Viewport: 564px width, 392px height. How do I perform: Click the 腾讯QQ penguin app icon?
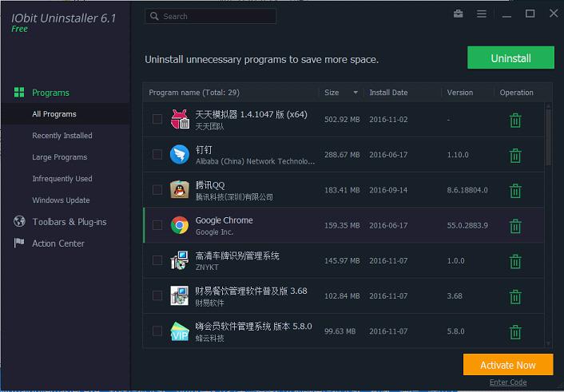[x=180, y=189]
